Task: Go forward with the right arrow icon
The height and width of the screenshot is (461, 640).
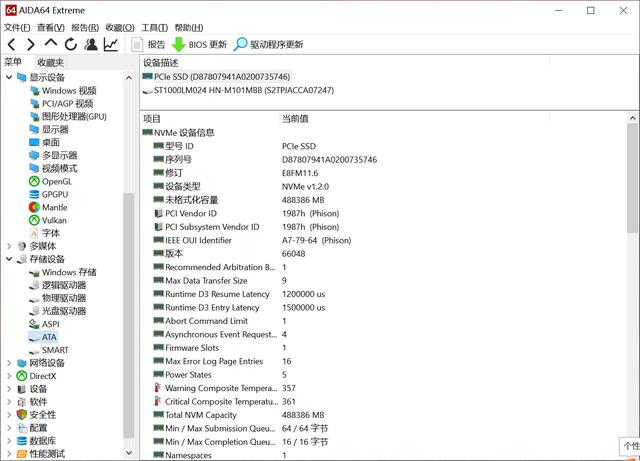Action: (x=31, y=44)
